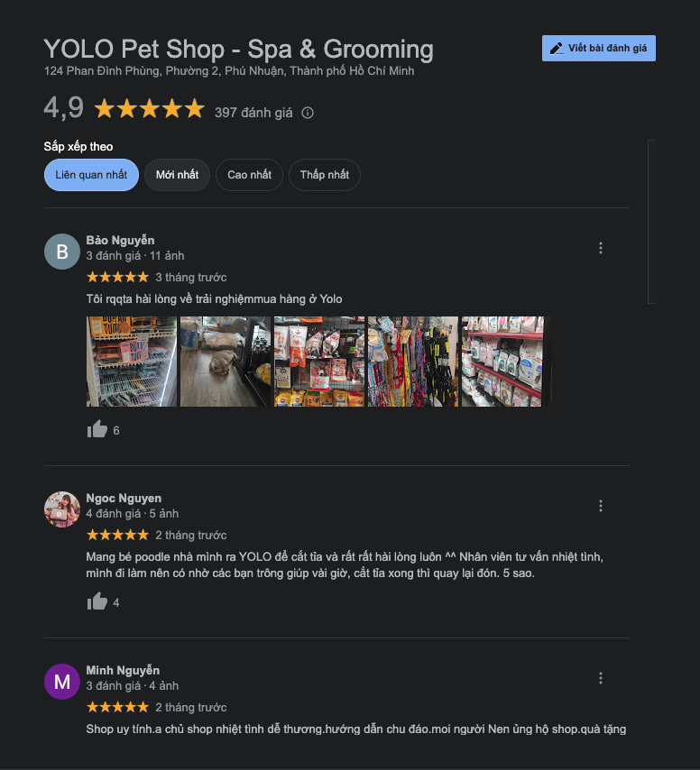Click Ngoc Nguyen's profile photo
This screenshot has width=700, height=770.
click(x=62, y=509)
